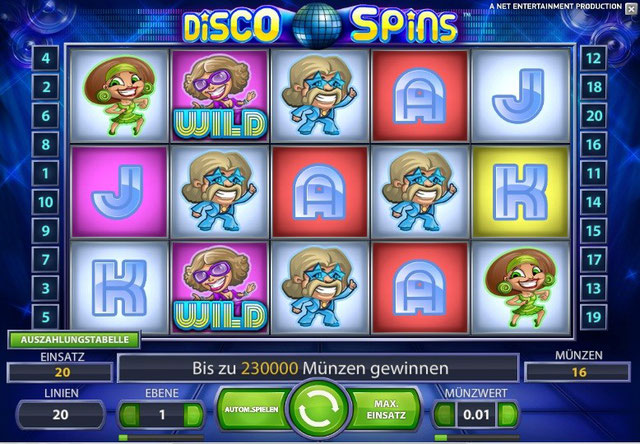The width and height of the screenshot is (640, 444).
Task: Click the green circular spin button
Action: (319, 409)
